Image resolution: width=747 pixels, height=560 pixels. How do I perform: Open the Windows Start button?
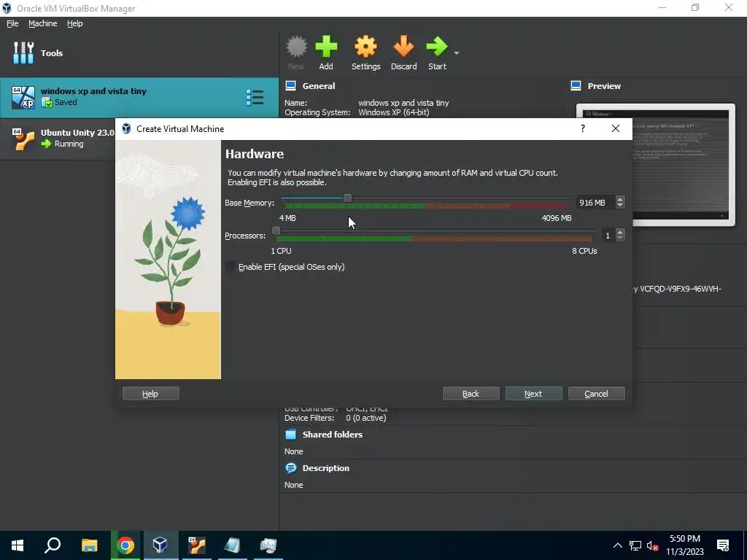18,545
